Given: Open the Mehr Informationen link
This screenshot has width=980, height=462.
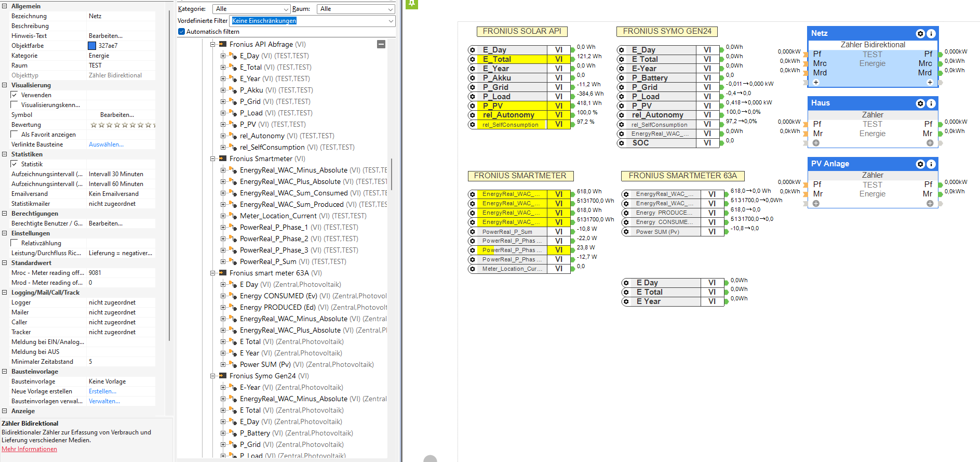Looking at the screenshot, I should 29,449.
